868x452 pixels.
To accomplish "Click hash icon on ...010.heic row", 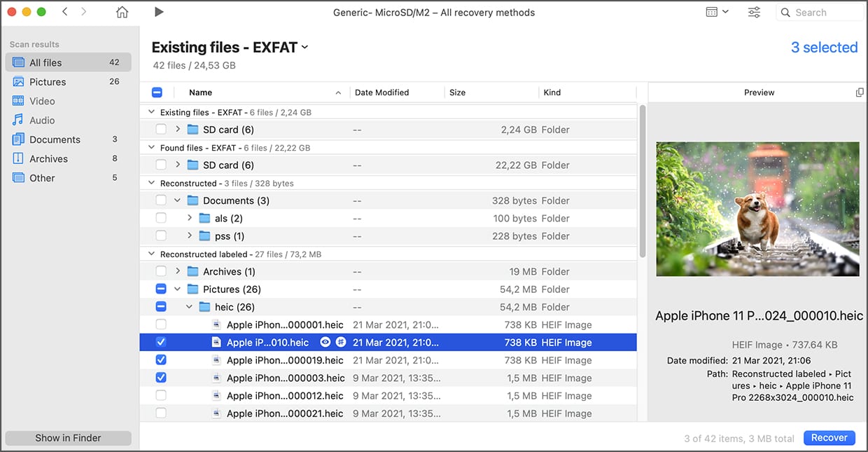I will coord(341,343).
